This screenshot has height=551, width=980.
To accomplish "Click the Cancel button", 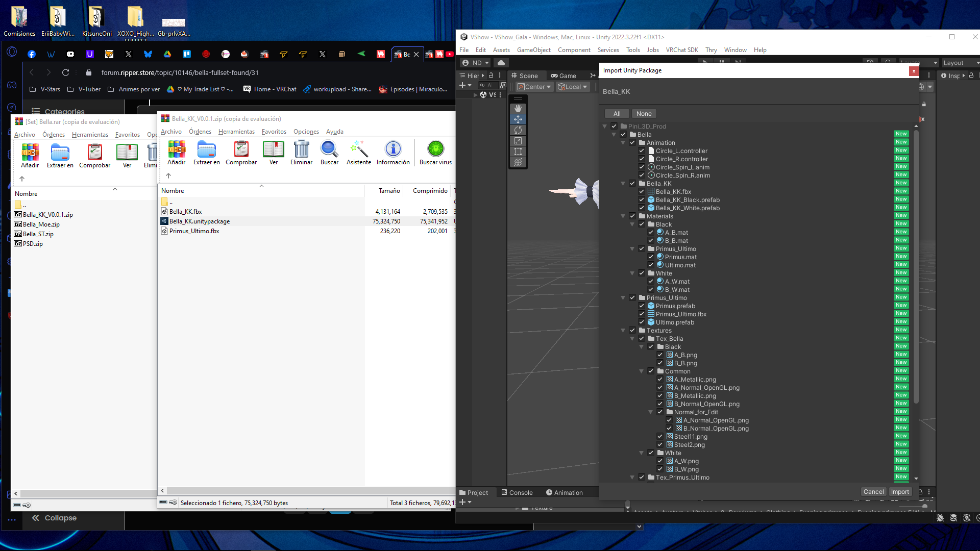I will (873, 492).
